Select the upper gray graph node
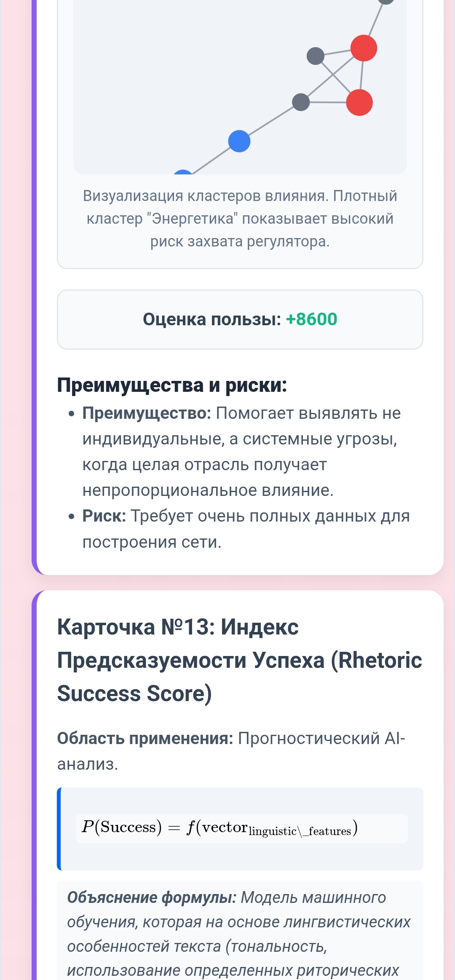The width and height of the screenshot is (455, 980). (316, 56)
